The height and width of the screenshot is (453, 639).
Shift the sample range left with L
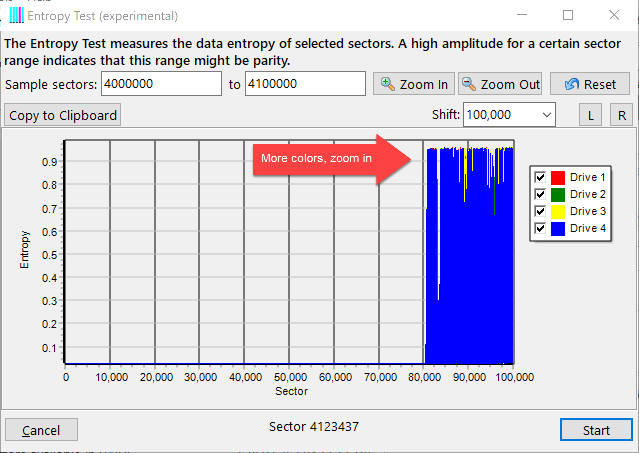click(x=590, y=115)
